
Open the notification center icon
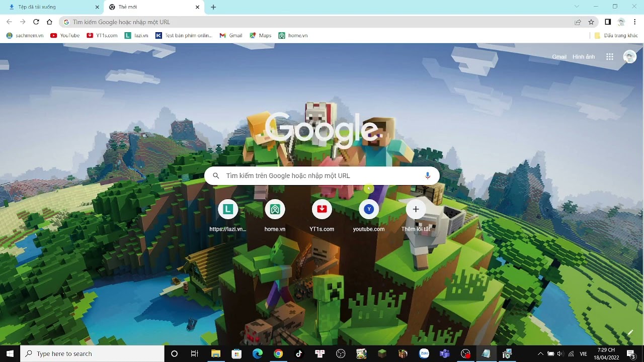[630, 353]
